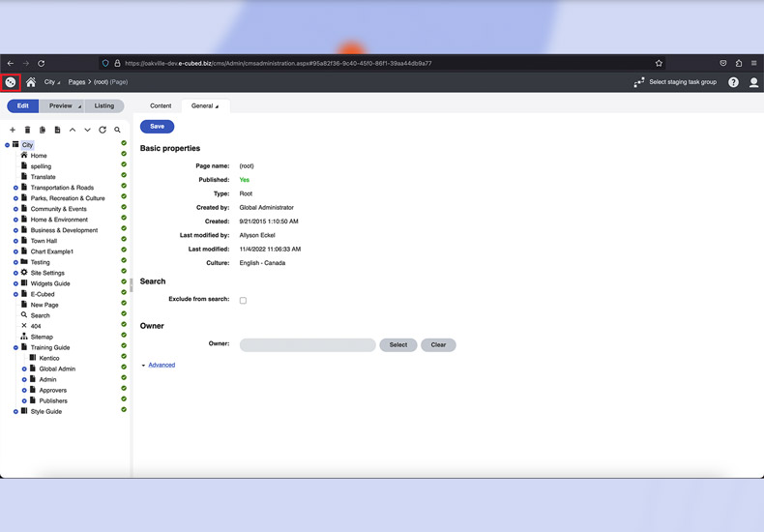Image resolution: width=764 pixels, height=532 pixels.
Task: Open the City site dropdown
Action: (x=50, y=82)
